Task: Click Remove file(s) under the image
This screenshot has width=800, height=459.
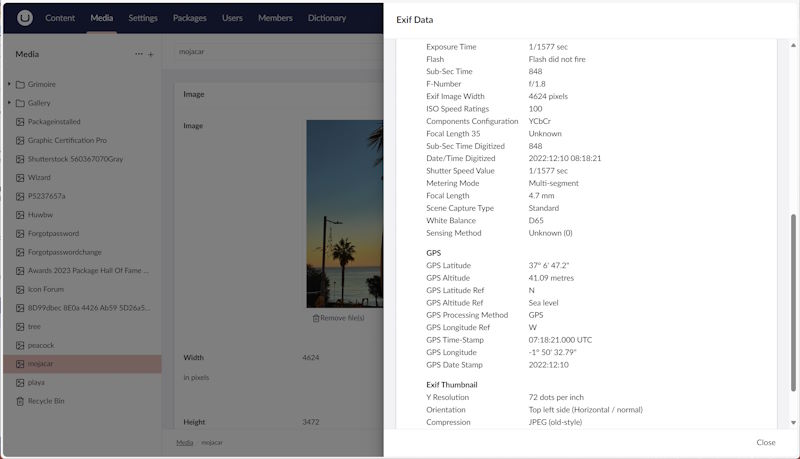Action: click(338, 318)
